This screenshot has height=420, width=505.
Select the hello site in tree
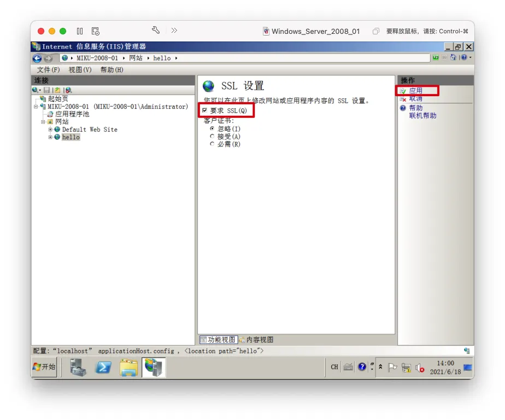[71, 137]
